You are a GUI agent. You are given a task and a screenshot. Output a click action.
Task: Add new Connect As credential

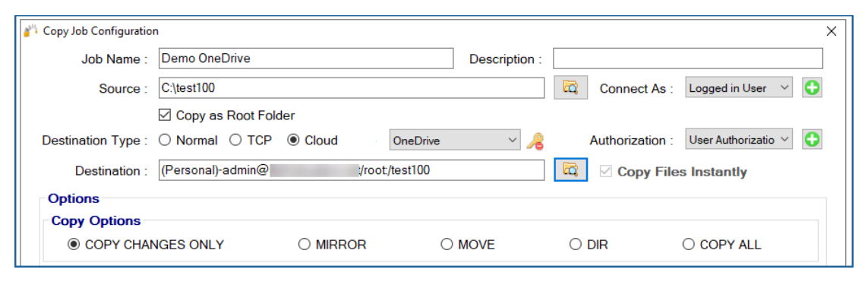pos(812,88)
